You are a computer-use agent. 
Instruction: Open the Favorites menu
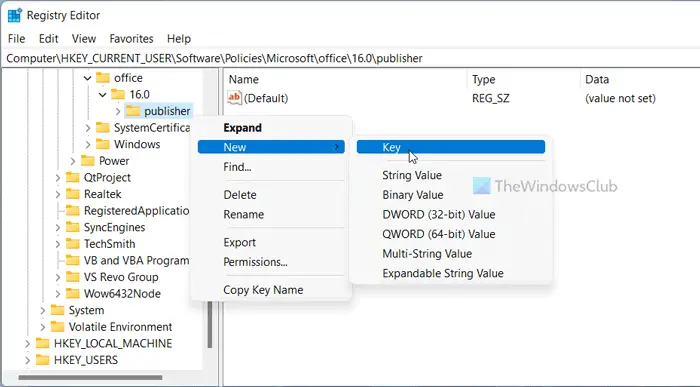point(131,39)
